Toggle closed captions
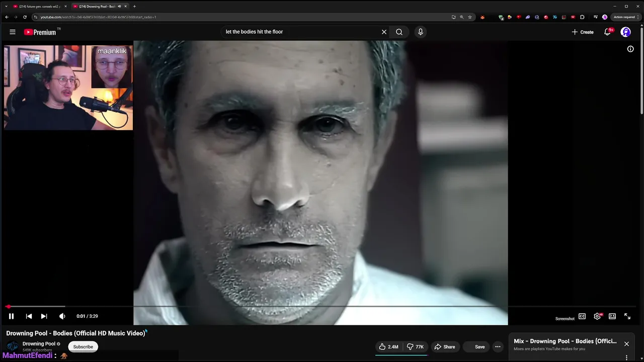 coord(582,316)
